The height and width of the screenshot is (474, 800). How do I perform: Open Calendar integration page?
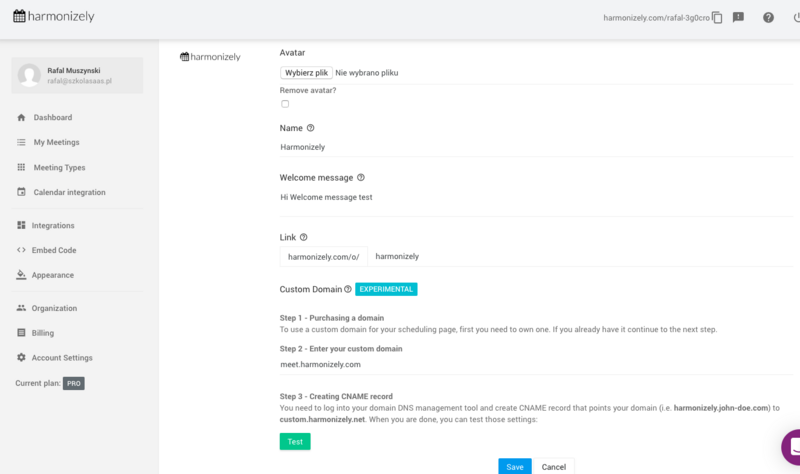tap(69, 192)
